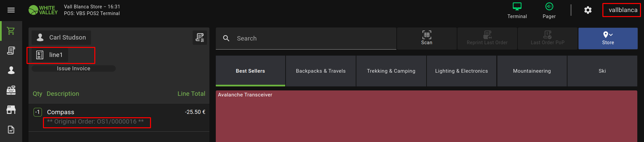Select customer Carl Studson button

61,38
